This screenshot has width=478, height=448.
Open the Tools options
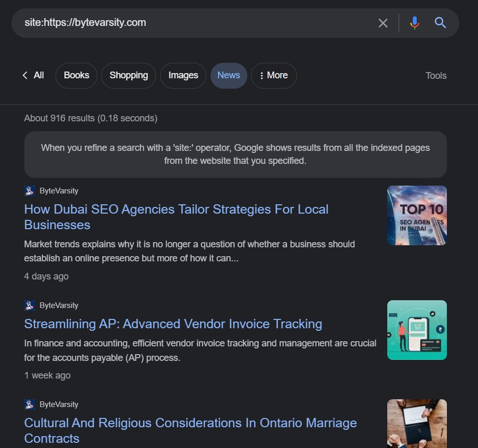pos(436,76)
